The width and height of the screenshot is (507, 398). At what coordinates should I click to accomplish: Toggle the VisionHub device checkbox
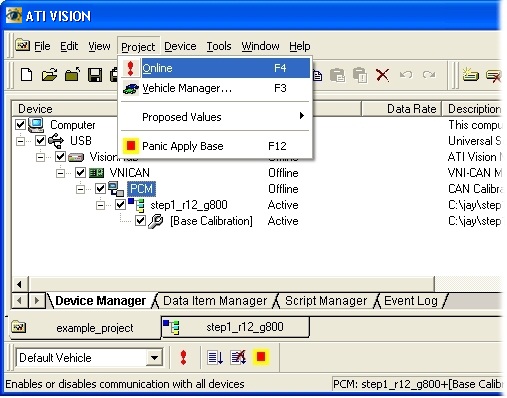(60, 157)
